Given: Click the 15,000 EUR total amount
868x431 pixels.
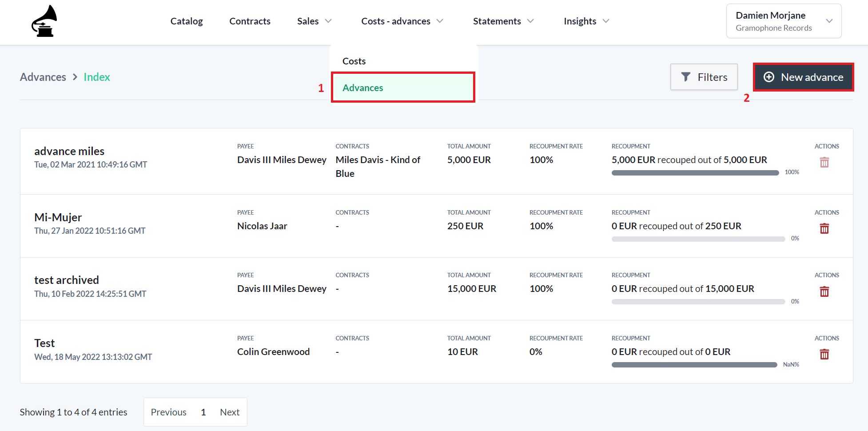Looking at the screenshot, I should pyautogui.click(x=472, y=288).
